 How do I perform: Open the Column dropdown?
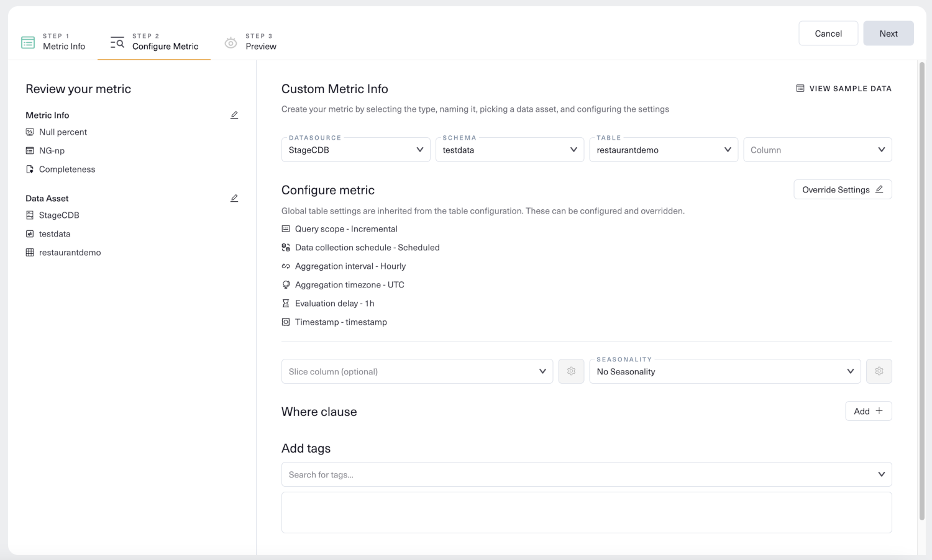pyautogui.click(x=817, y=150)
